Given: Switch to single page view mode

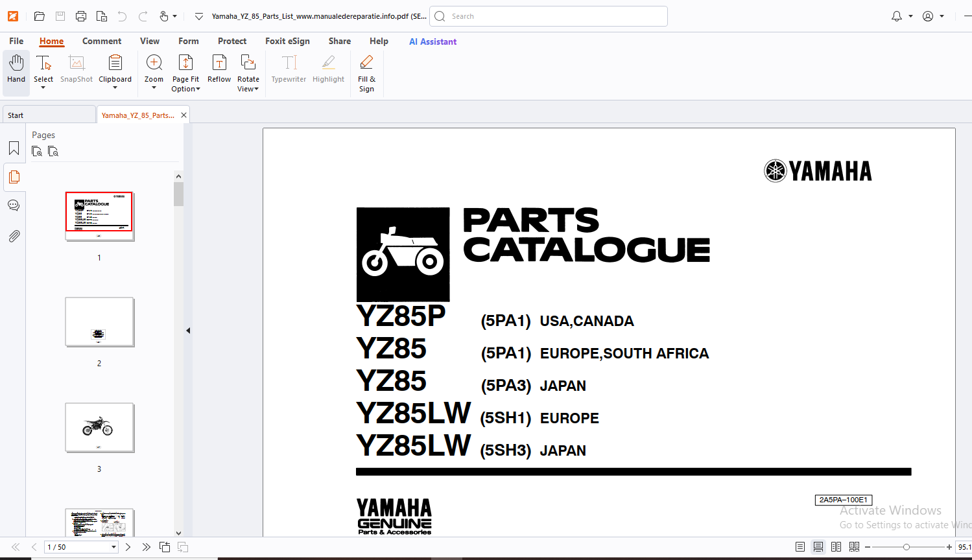Looking at the screenshot, I should pyautogui.click(x=800, y=547).
